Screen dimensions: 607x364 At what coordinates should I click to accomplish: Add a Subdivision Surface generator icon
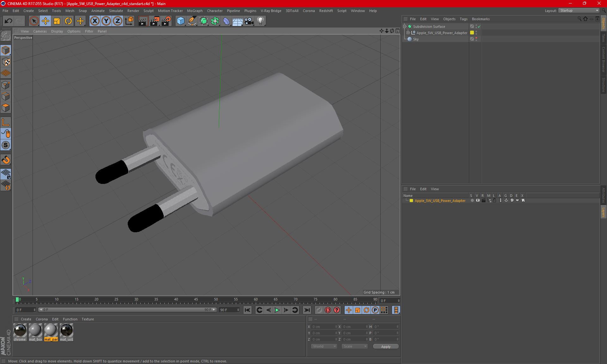pyautogui.click(x=204, y=21)
